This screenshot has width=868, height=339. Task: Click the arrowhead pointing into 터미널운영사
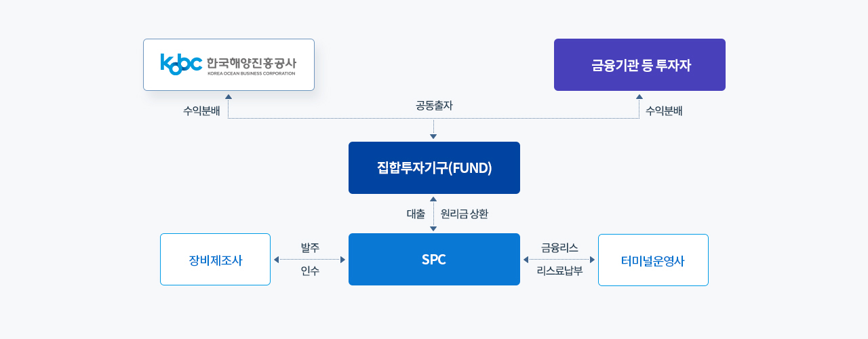point(592,259)
